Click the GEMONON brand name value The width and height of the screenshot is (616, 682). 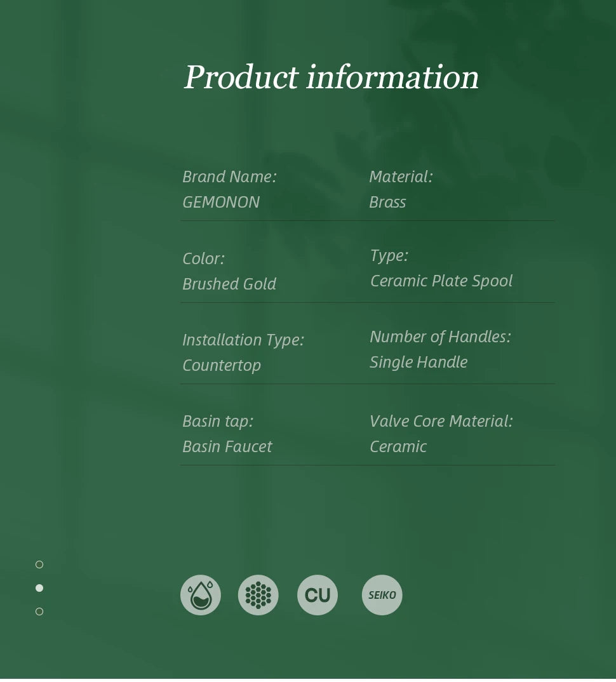tap(221, 203)
